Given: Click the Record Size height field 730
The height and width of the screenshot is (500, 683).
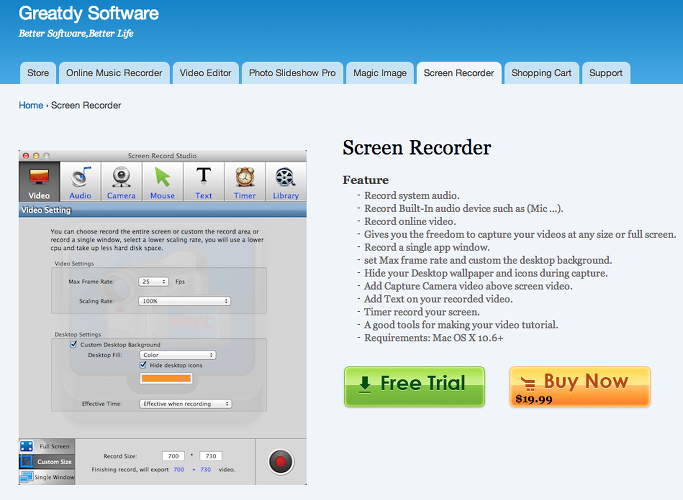Looking at the screenshot, I should [x=211, y=456].
